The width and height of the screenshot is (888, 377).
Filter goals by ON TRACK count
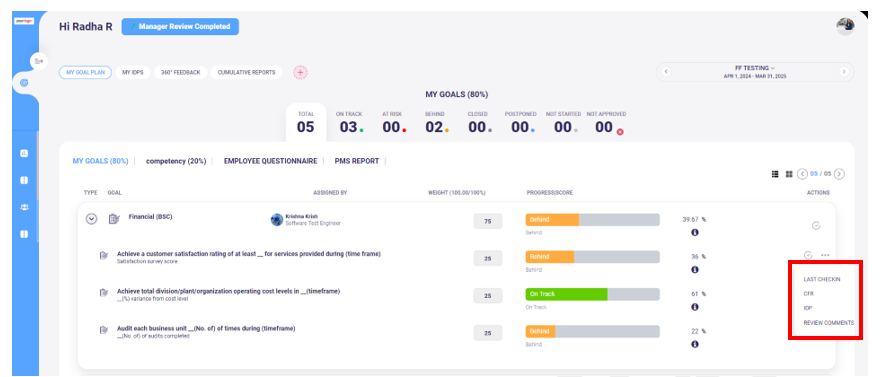point(349,122)
